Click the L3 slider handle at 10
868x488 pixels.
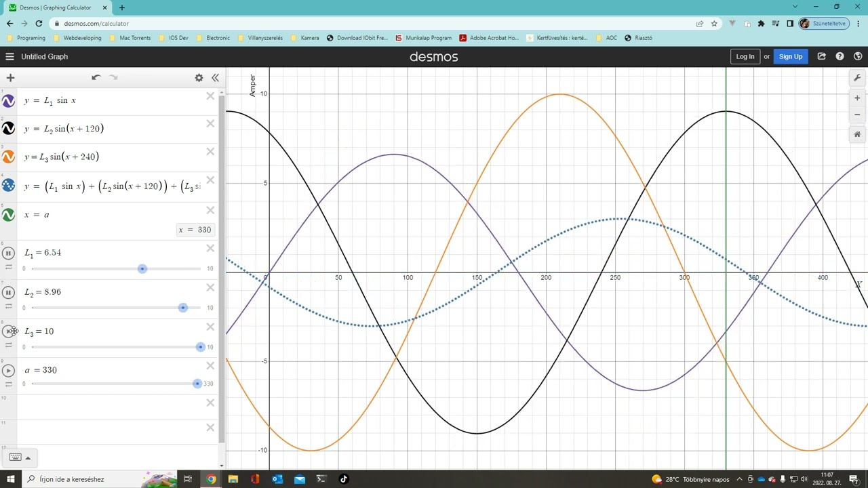tap(200, 347)
